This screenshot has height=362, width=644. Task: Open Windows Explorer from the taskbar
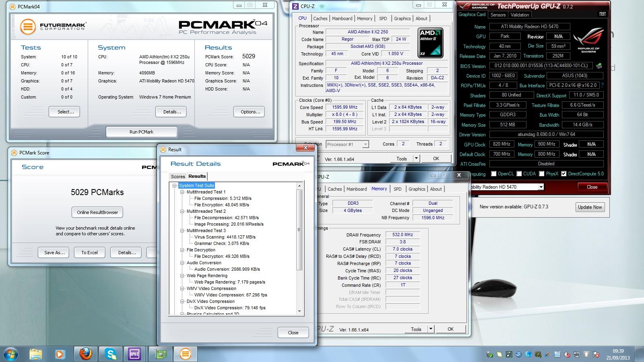click(x=36, y=354)
